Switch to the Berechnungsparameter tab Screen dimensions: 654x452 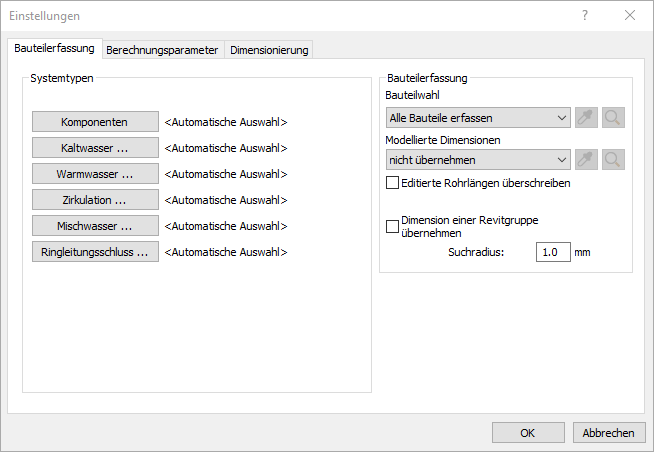tap(162, 50)
